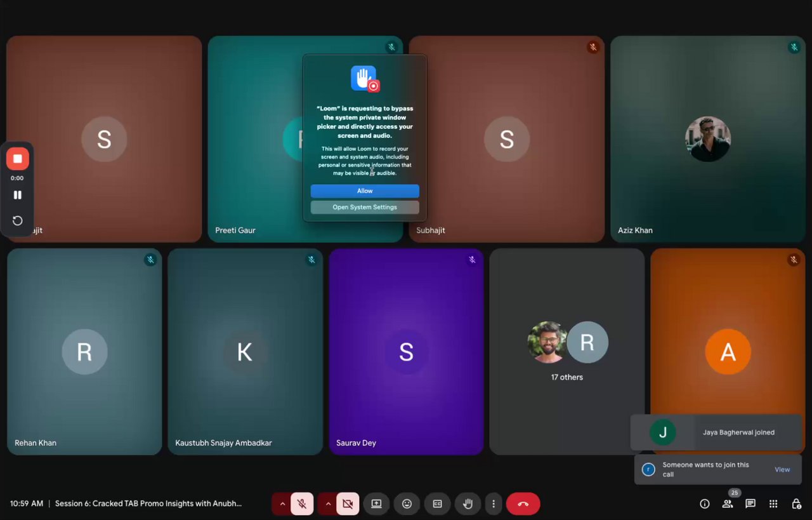This screenshot has height=520, width=812.
Task: Click View on the join request notification
Action: click(782, 470)
